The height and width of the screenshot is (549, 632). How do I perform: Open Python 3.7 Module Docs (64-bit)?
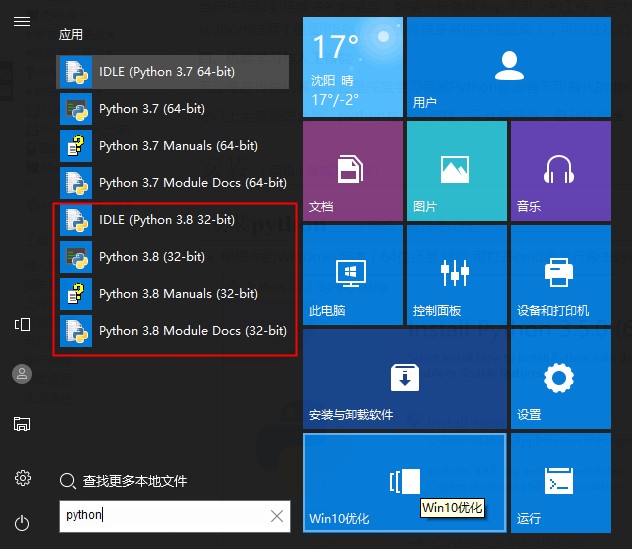coord(173,183)
